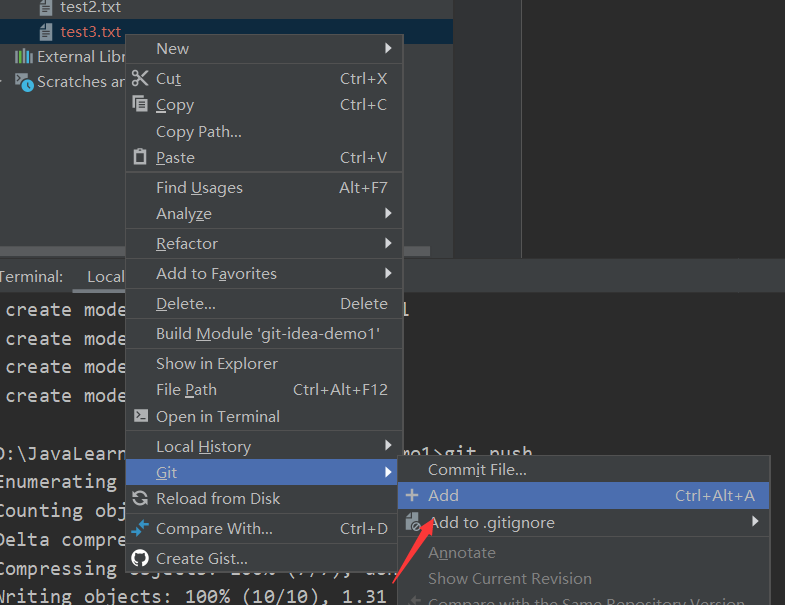Select Find Usages menu entry

[199, 187]
